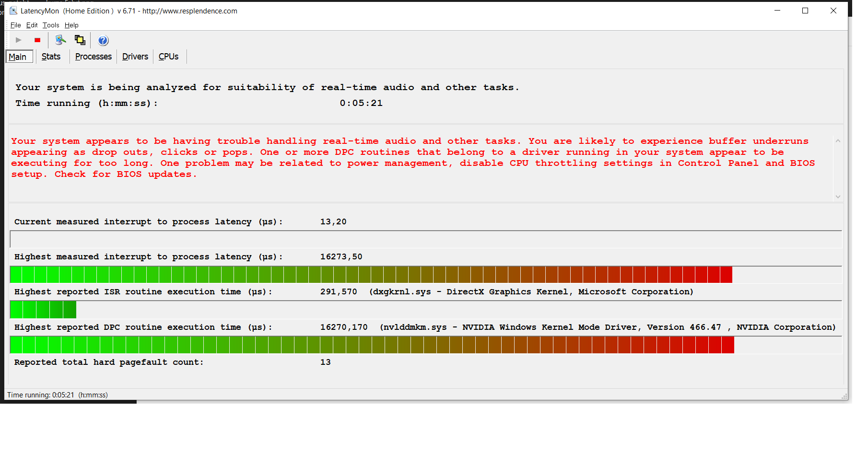Click the green Start monitoring play button
This screenshot has width=868, height=454.
coord(18,40)
